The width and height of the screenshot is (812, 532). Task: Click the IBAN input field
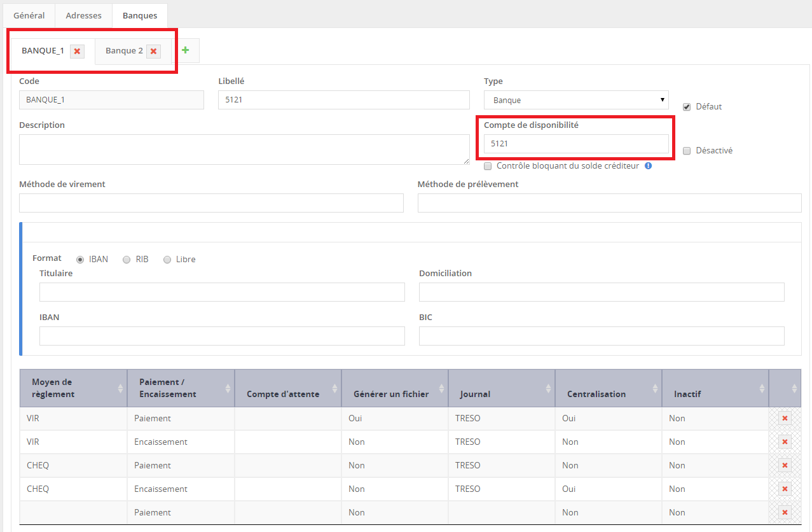tap(222, 336)
